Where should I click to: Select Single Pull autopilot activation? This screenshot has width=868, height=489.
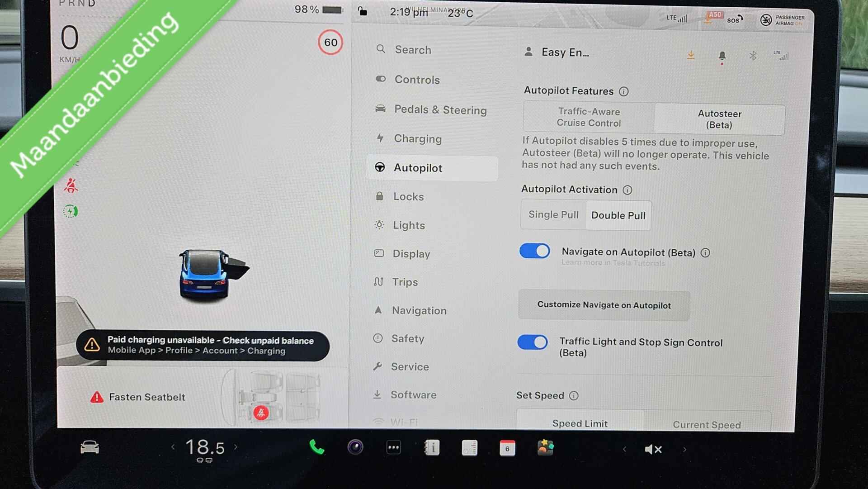pyautogui.click(x=552, y=215)
